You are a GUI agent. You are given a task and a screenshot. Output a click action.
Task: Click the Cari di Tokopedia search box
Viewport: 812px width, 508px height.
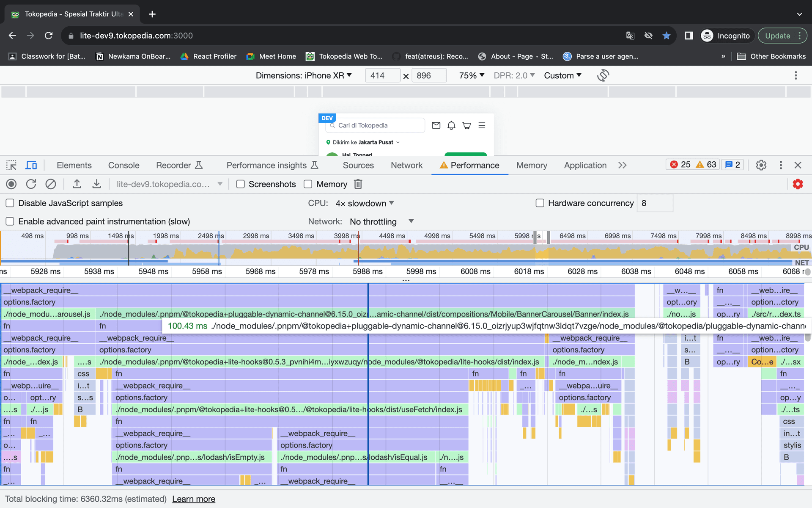click(x=376, y=125)
